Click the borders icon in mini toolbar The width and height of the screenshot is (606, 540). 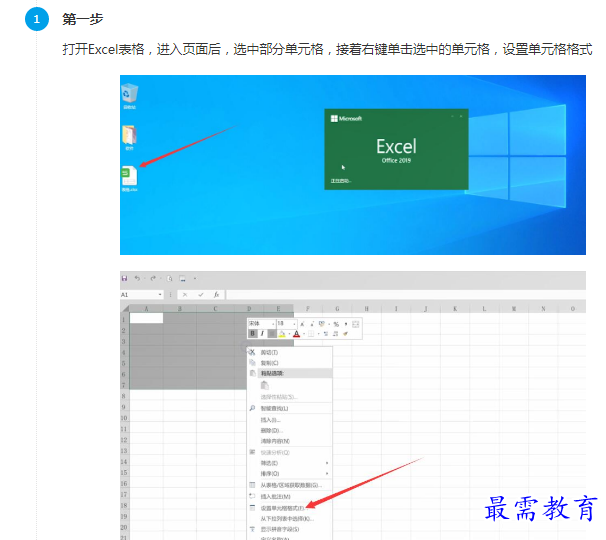point(311,334)
